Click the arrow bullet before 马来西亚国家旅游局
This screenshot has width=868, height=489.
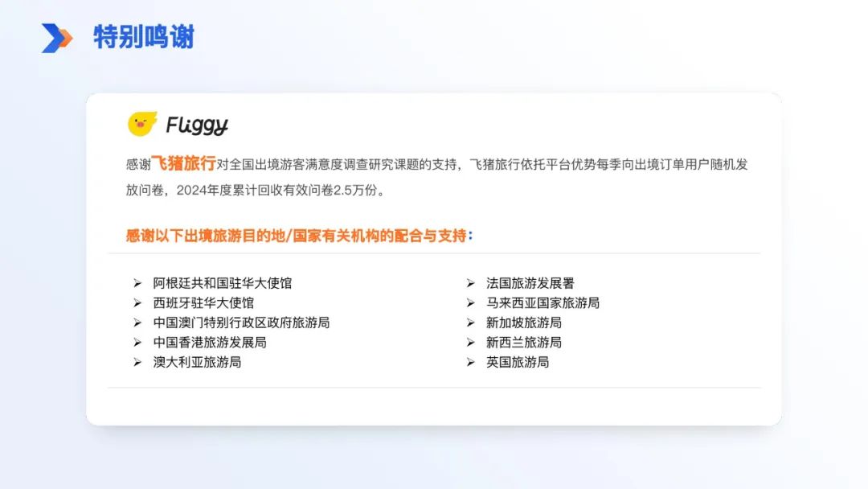(470, 303)
